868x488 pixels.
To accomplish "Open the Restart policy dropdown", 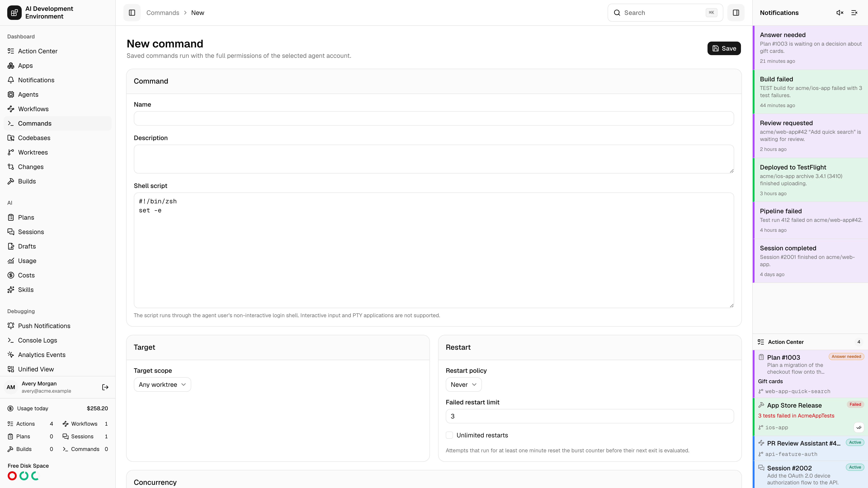I will coord(464,385).
